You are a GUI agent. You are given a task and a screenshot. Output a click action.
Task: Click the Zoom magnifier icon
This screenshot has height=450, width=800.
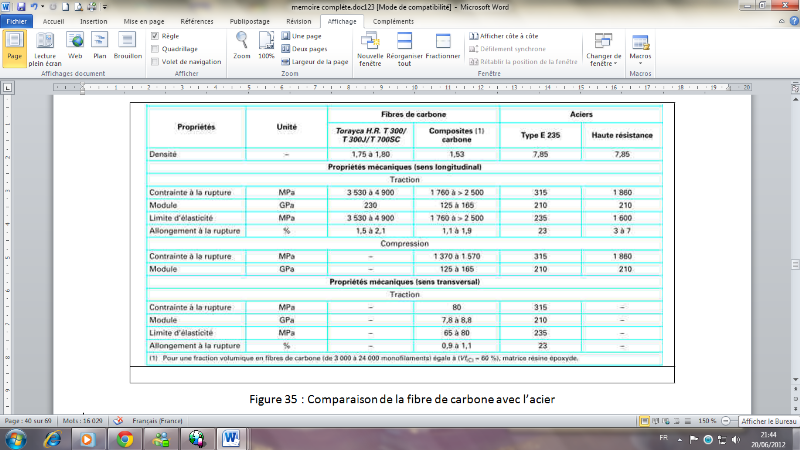coord(243,42)
